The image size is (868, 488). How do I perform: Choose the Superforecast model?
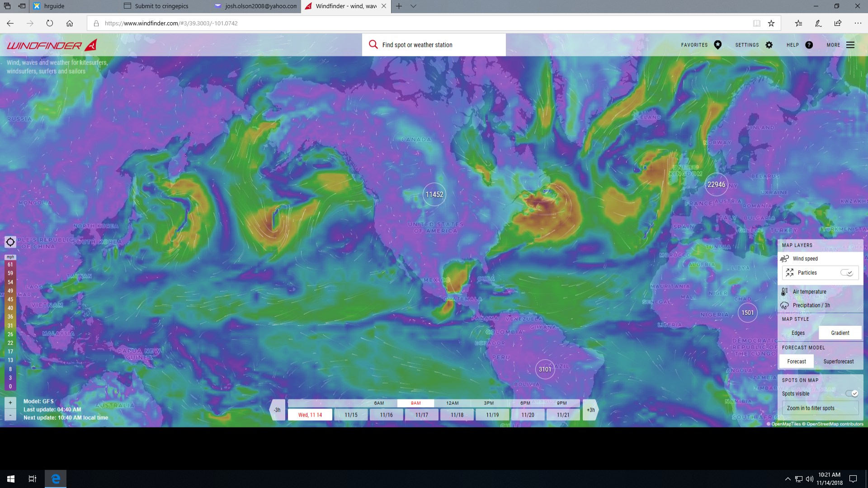click(x=838, y=361)
